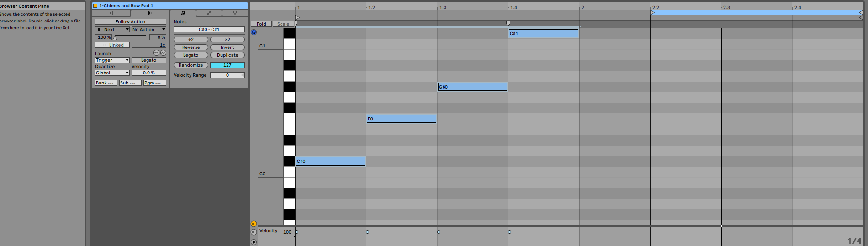Click the Reverse button
Viewport: 868px width, 246px height.
[x=191, y=47]
